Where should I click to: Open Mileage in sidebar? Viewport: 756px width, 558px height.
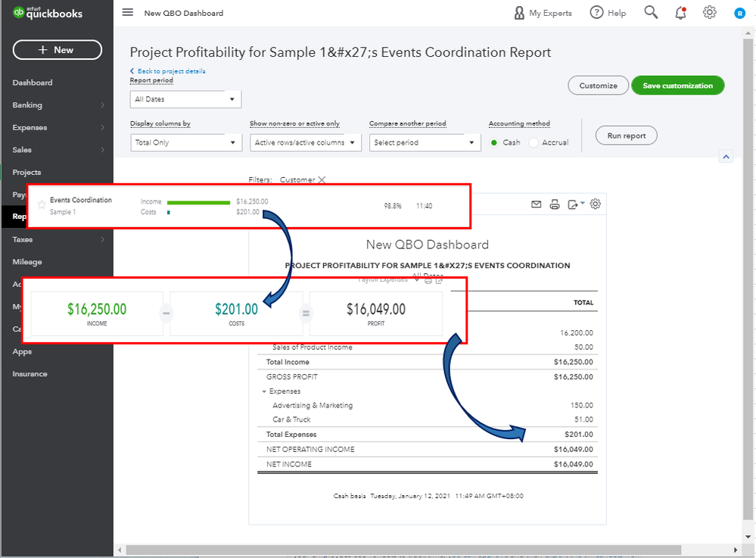click(27, 262)
